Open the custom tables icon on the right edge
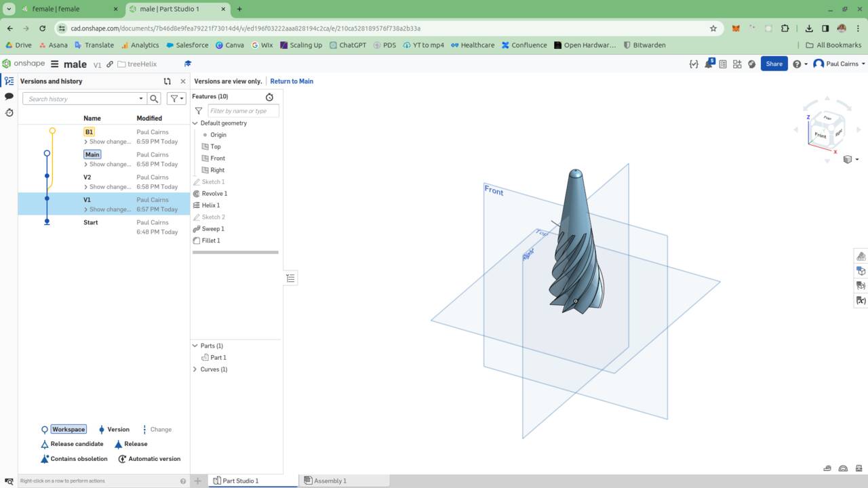Viewport: 868px width, 488px height. coord(861,285)
